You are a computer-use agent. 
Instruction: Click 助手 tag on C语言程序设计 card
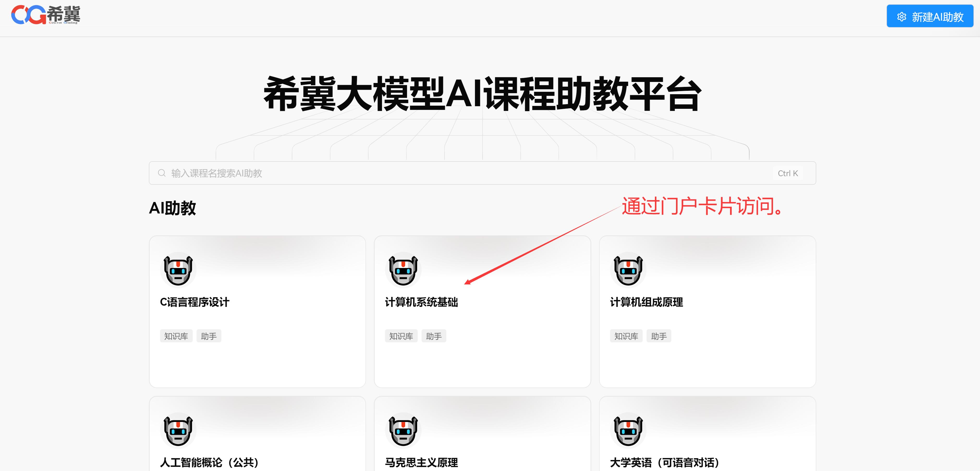coord(209,336)
